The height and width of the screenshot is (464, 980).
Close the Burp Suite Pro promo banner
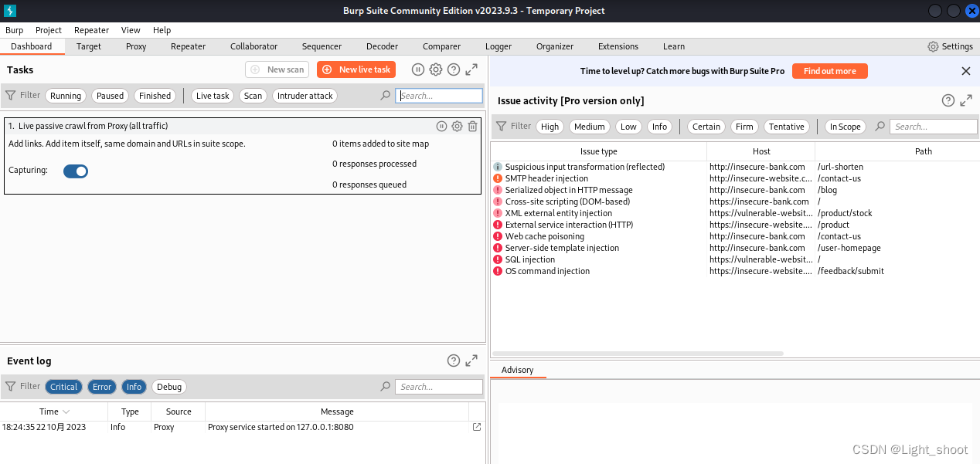966,71
